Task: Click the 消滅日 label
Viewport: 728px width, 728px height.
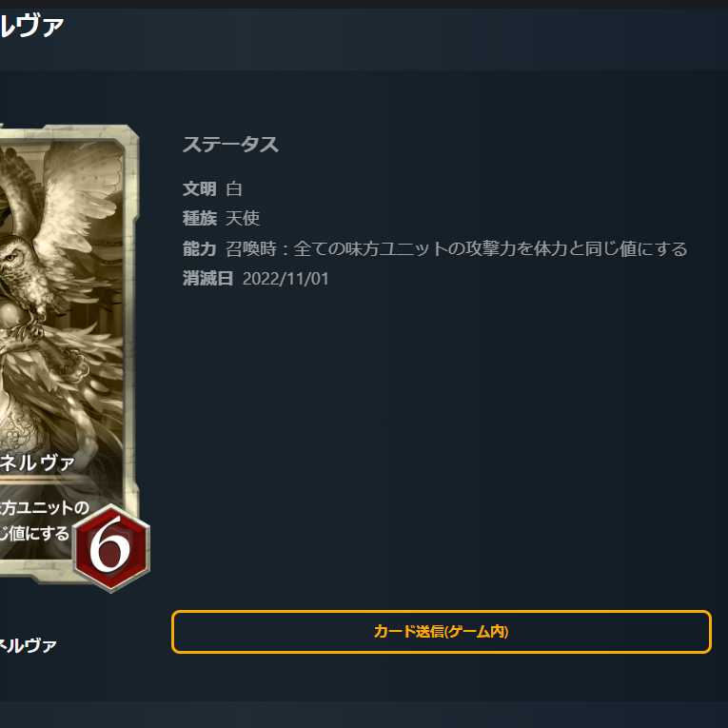Action: pos(207,279)
